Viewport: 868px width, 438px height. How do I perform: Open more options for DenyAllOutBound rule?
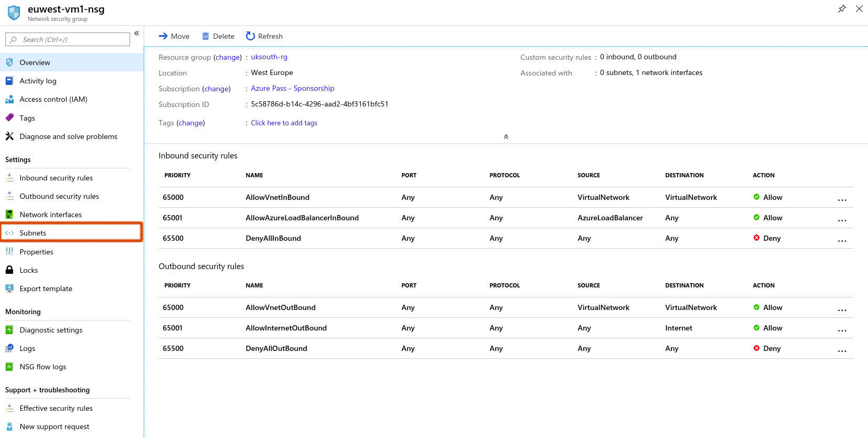point(842,351)
